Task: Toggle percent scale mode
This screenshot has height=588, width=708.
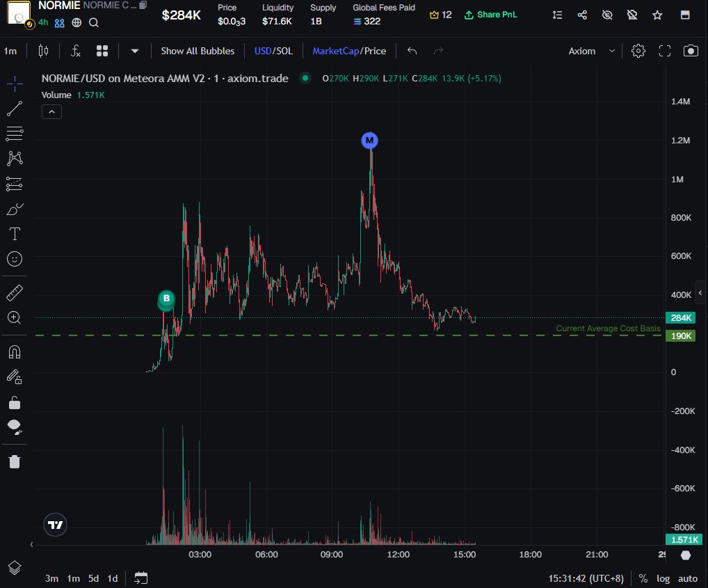Action: click(x=643, y=578)
